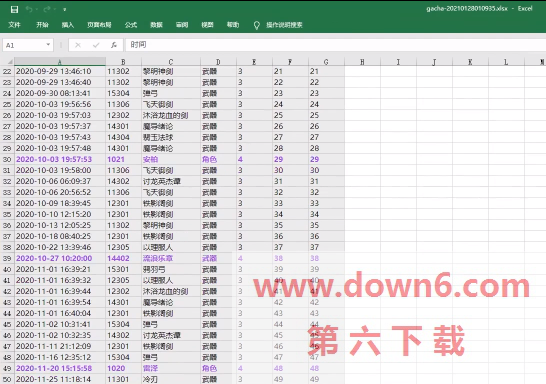Click value 37 in column F

tap(290, 247)
